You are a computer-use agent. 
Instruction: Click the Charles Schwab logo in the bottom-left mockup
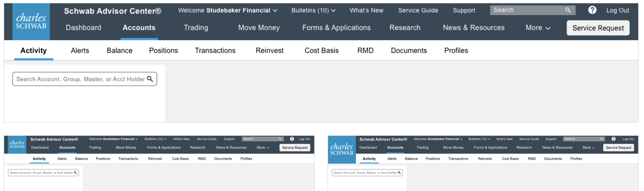(17, 144)
